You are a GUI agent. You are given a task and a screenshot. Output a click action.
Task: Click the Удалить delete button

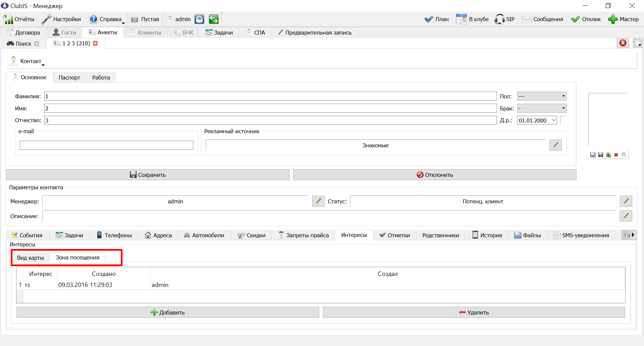[x=474, y=312]
